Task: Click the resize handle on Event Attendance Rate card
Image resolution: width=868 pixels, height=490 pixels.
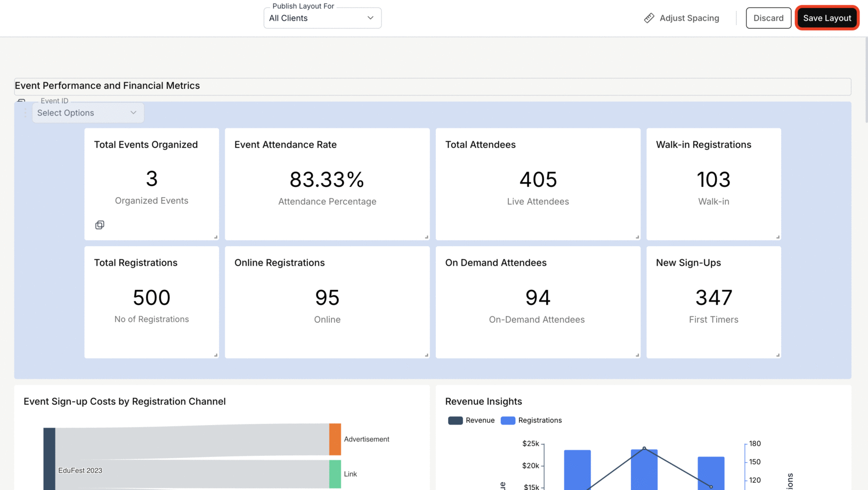Action: point(426,235)
